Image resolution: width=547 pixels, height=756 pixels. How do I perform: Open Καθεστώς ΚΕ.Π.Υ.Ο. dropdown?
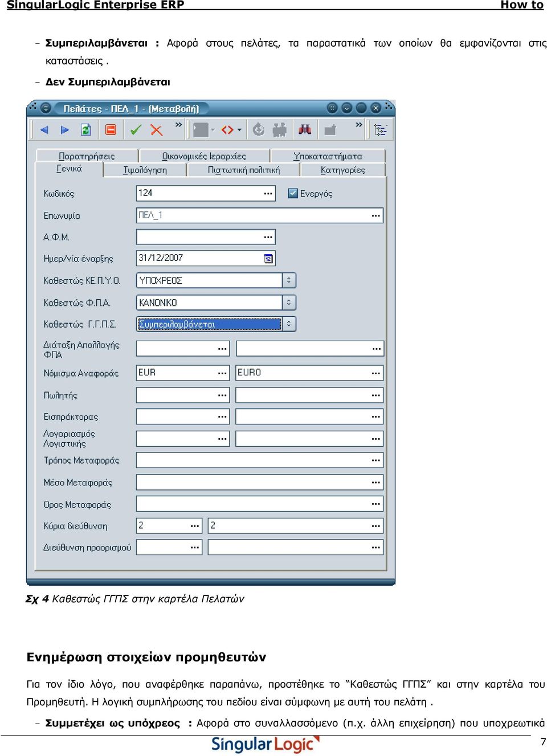click(x=289, y=280)
